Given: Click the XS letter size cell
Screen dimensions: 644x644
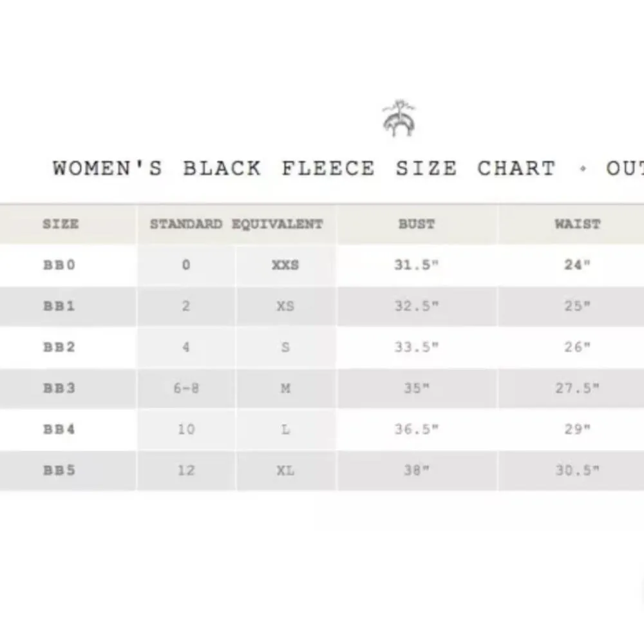Looking at the screenshot, I should (285, 306).
